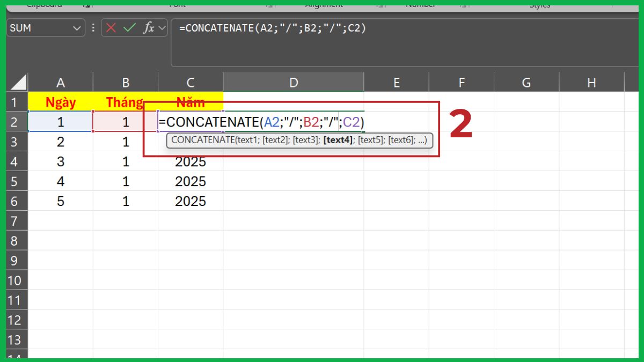Confirm the formula with the green checkmark icon
Image resolution: width=644 pixels, height=362 pixels.
coord(129,27)
